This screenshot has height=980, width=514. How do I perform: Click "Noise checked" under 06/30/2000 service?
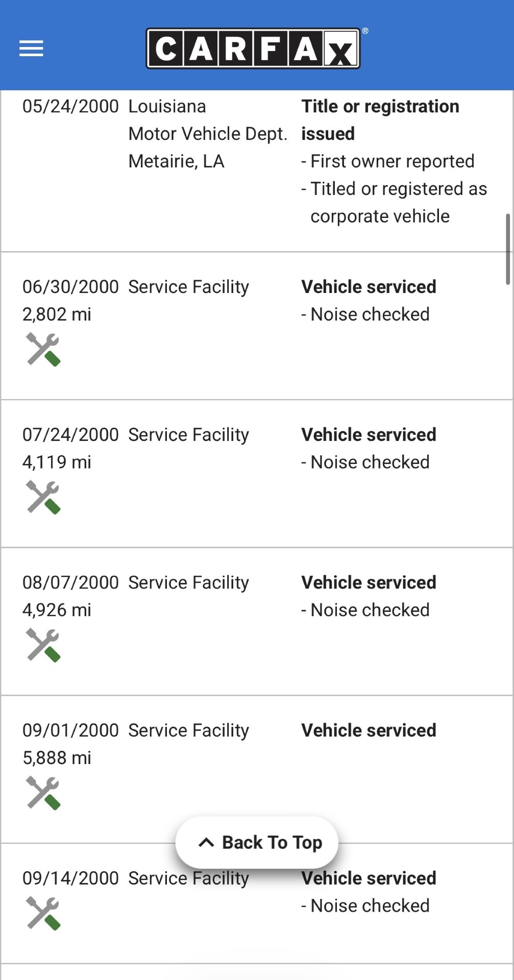[370, 314]
